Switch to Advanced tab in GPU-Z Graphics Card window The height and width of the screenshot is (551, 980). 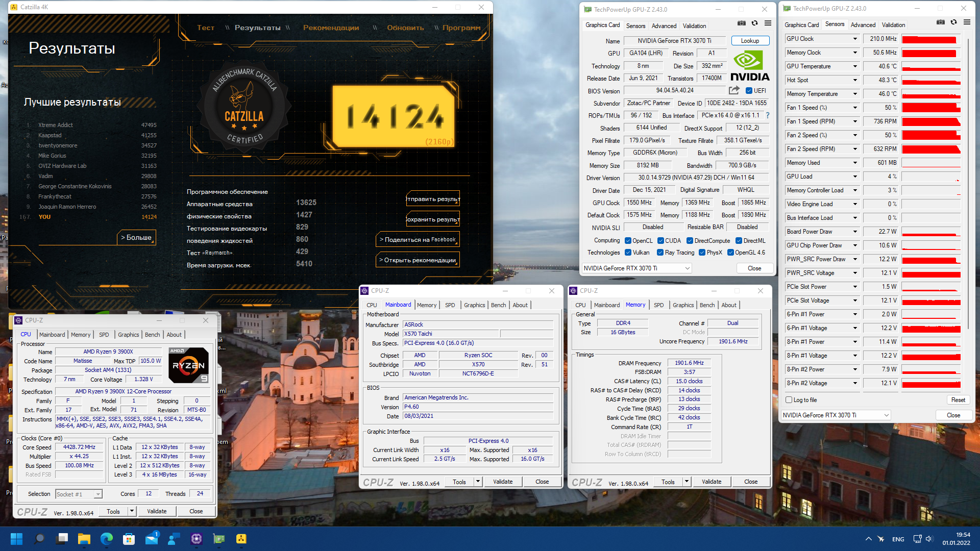click(x=664, y=26)
